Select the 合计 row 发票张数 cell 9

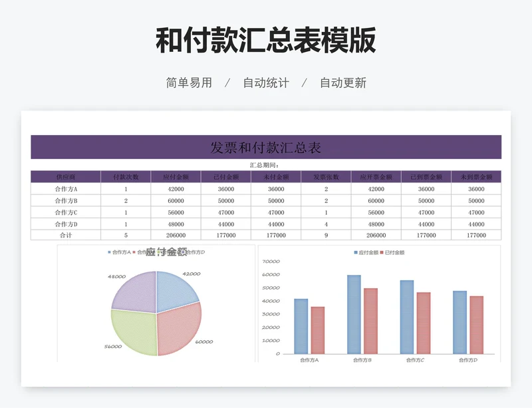(326, 235)
